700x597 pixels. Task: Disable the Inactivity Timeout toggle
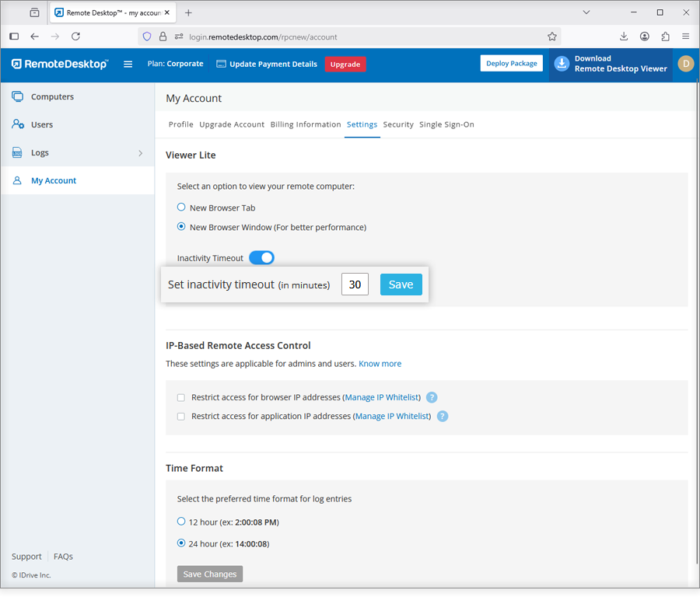(261, 258)
